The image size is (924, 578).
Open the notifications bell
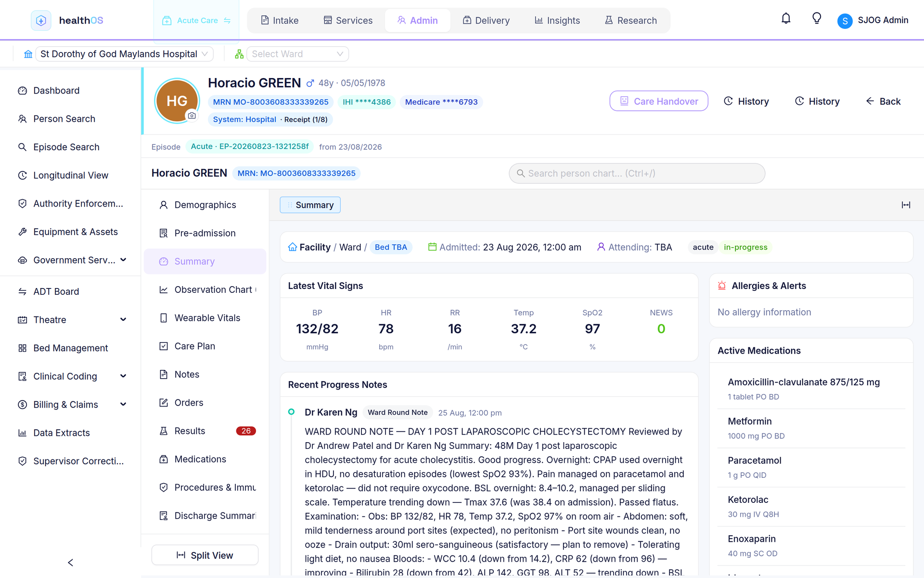786,19
